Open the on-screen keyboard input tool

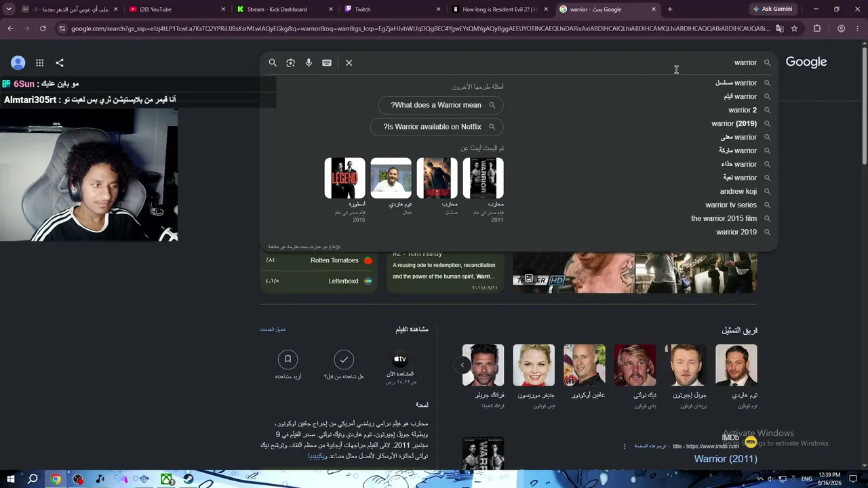pyautogui.click(x=327, y=62)
